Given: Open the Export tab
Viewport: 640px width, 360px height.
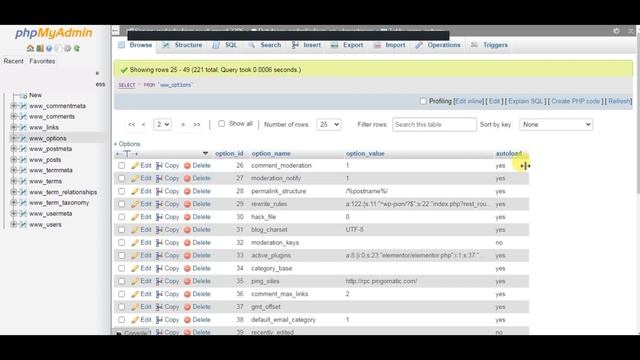Looking at the screenshot, I should pos(347,45).
